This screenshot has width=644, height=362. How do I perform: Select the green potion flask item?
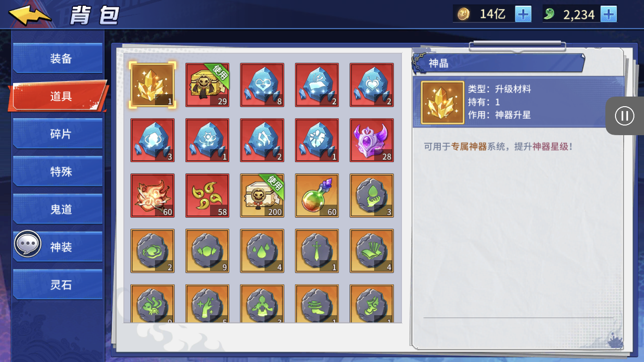tap(317, 195)
